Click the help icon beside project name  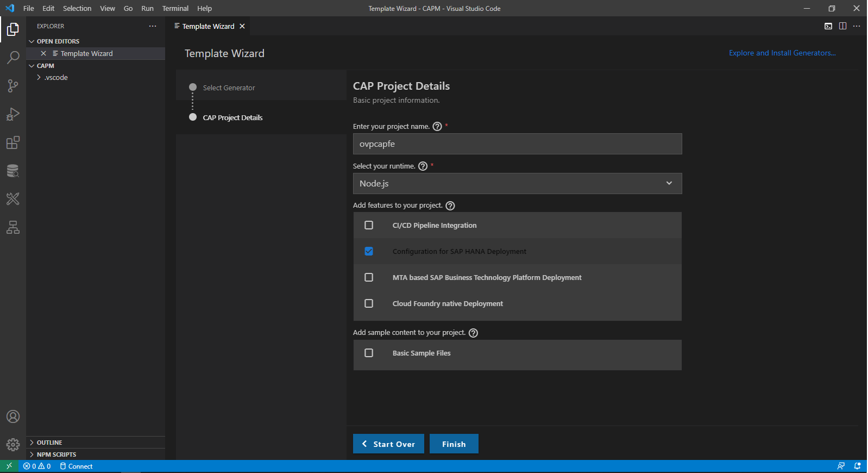[x=437, y=127]
